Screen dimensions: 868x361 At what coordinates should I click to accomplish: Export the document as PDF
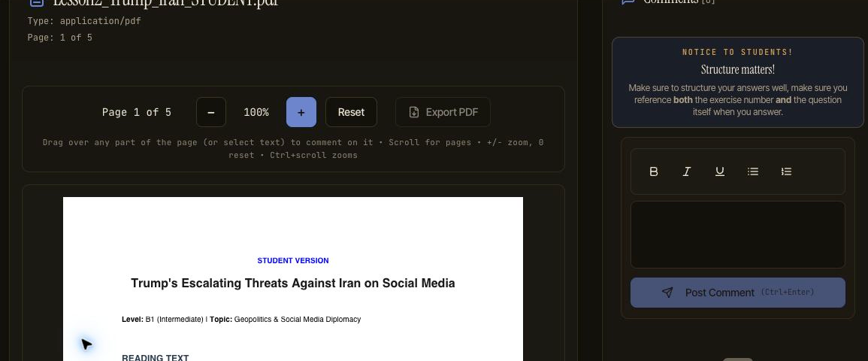tap(443, 112)
